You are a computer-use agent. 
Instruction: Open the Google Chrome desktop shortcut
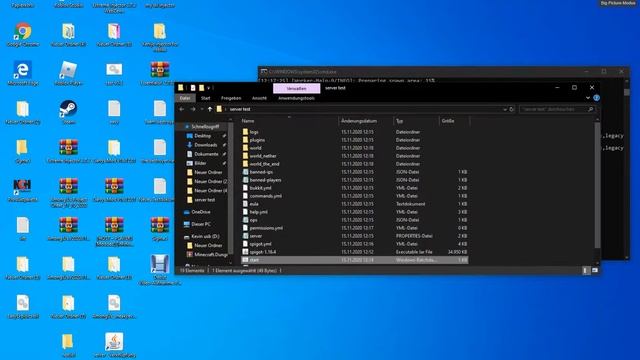23,32
